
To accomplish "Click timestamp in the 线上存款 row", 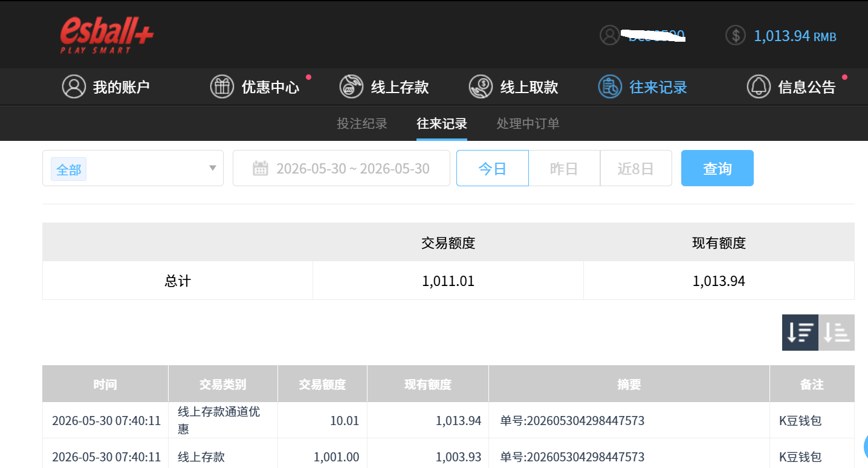I will tap(106, 457).
